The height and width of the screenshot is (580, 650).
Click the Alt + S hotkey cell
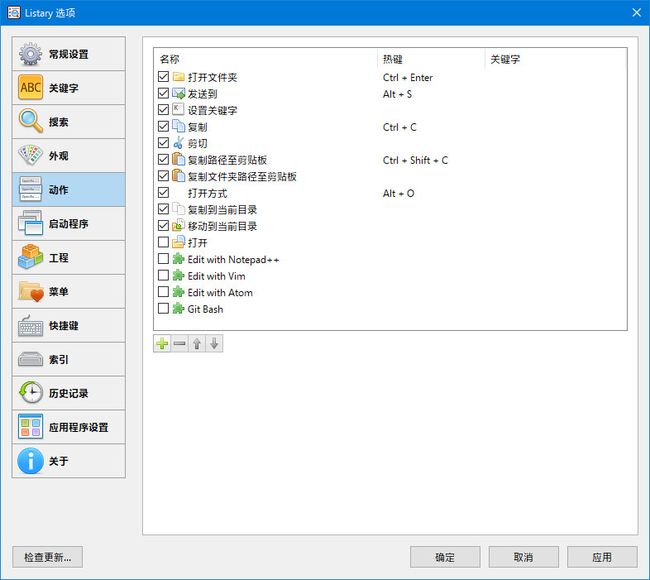(398, 94)
